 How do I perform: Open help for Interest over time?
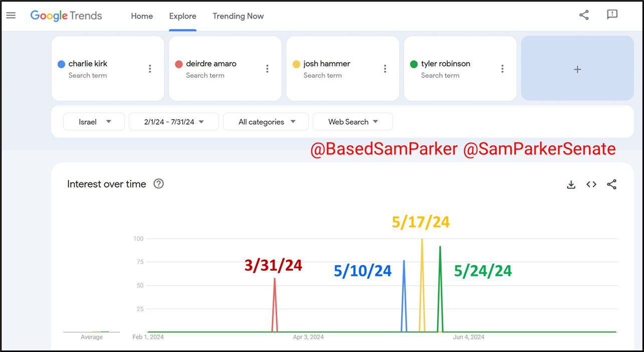pyautogui.click(x=159, y=184)
